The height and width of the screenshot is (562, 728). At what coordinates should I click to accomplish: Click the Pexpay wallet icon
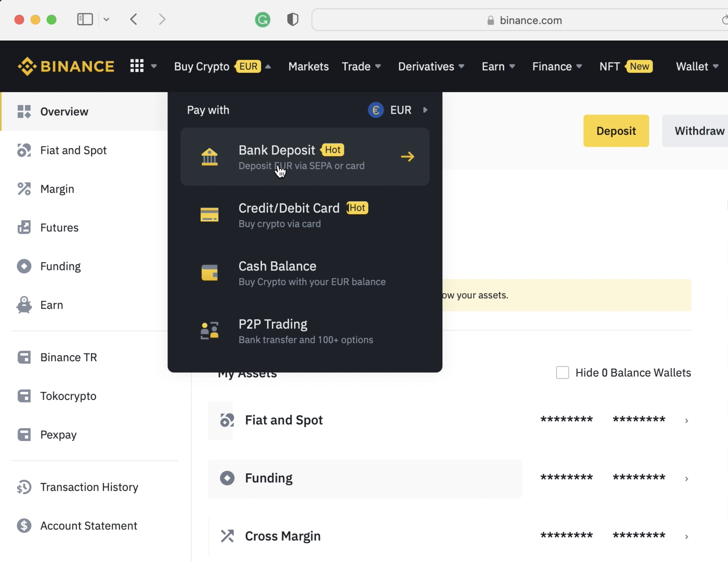point(24,435)
